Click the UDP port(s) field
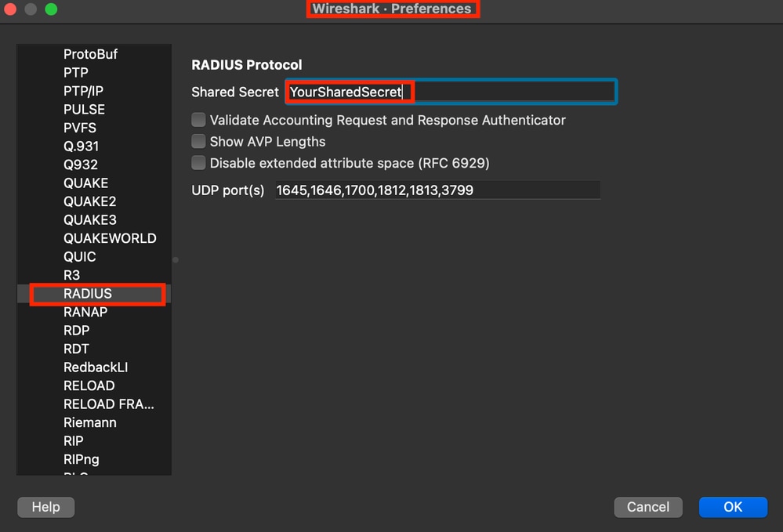783x532 pixels. click(x=437, y=190)
